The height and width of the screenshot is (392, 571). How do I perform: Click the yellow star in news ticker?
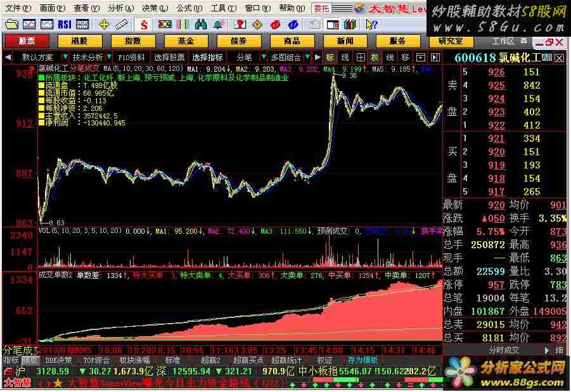pos(58,383)
